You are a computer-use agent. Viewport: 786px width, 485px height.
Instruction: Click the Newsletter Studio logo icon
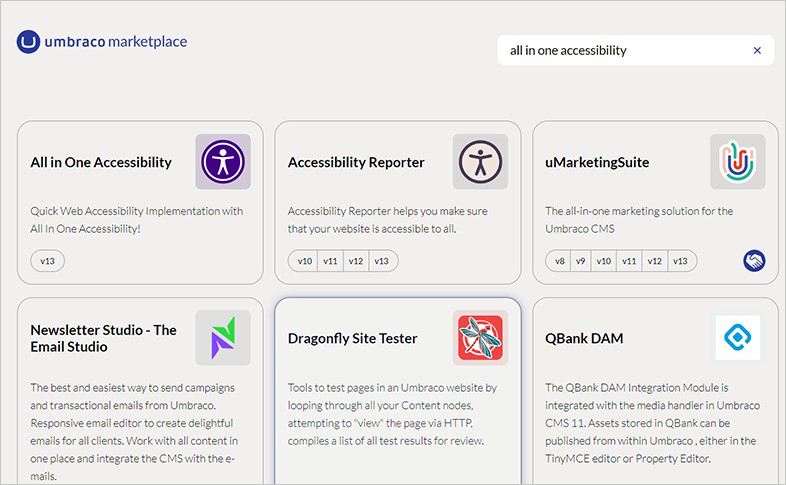[223, 337]
